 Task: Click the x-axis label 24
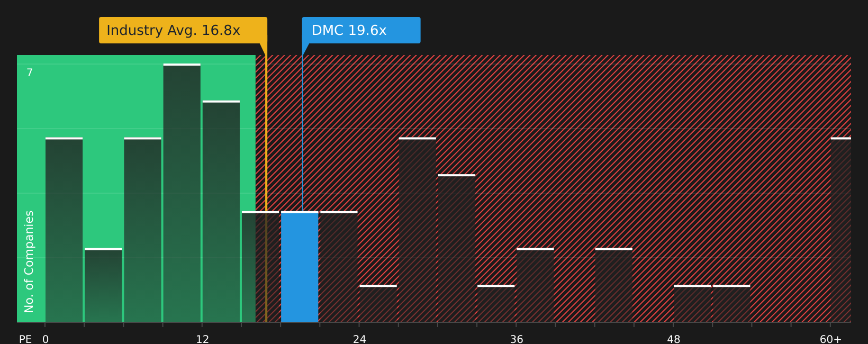[x=359, y=339]
